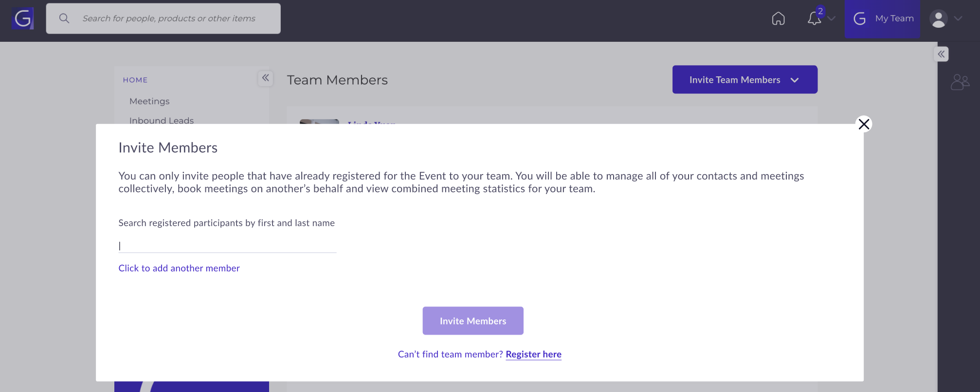Focus the participant name search field

click(x=227, y=246)
